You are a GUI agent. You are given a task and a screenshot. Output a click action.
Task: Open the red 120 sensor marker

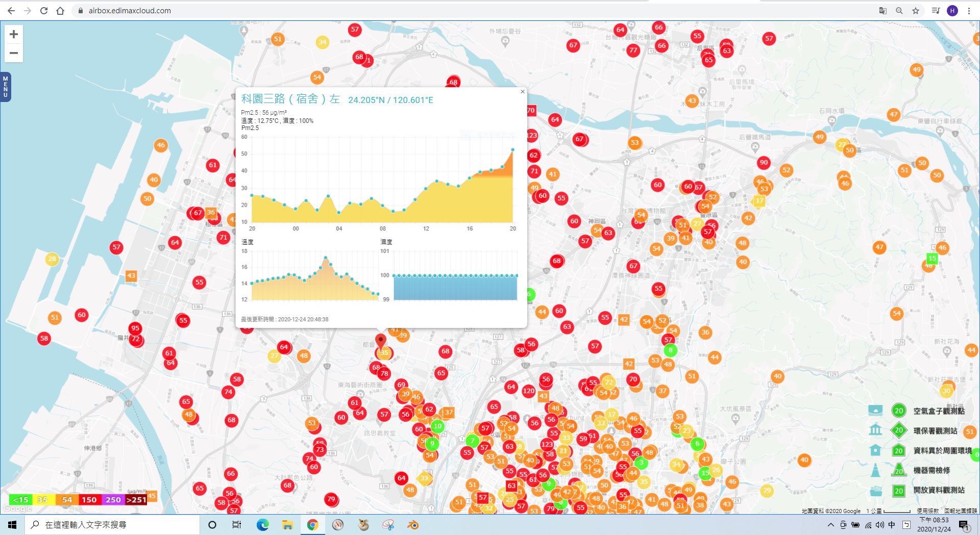(x=529, y=391)
